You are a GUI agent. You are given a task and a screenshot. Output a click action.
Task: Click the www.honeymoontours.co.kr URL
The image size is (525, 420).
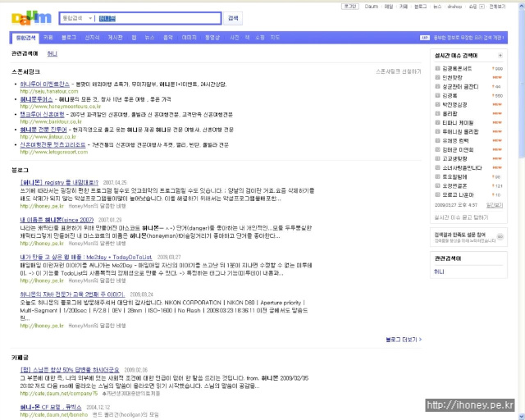point(60,107)
